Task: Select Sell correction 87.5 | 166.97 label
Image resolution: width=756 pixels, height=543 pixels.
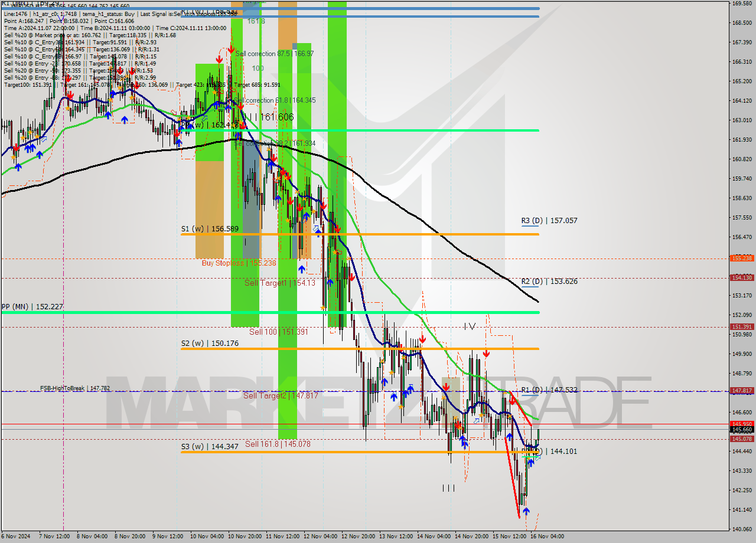Action: point(275,54)
